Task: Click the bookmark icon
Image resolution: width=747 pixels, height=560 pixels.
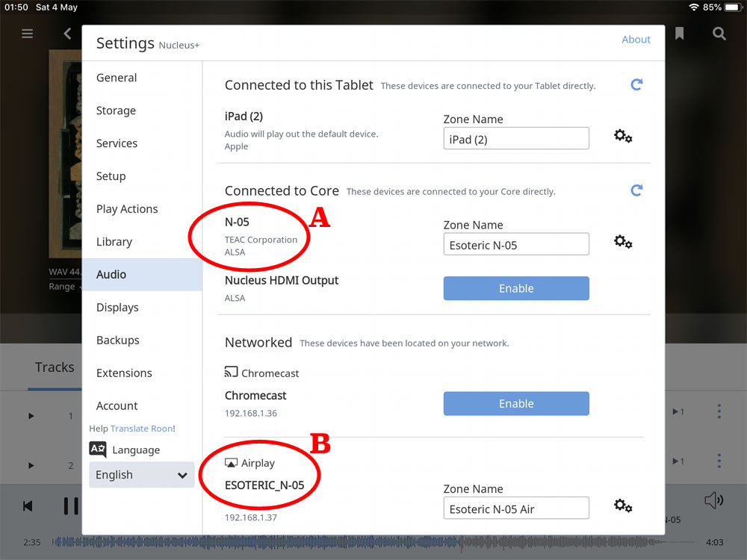Action: 680,34
